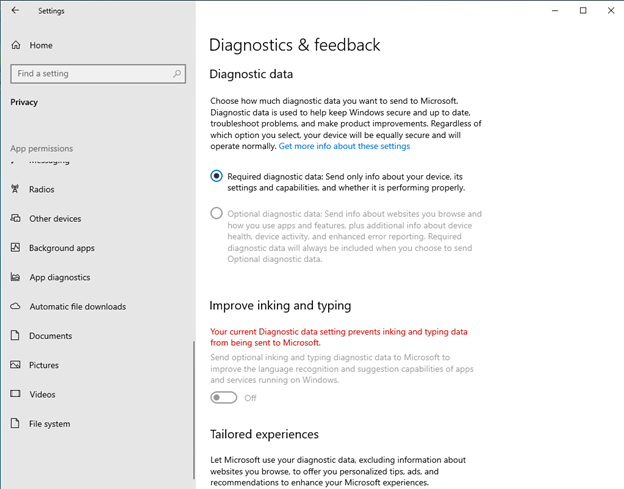Click the sidebar vertical scrollbar
Image resolution: width=624 pixels, height=489 pixels.
(x=194, y=410)
